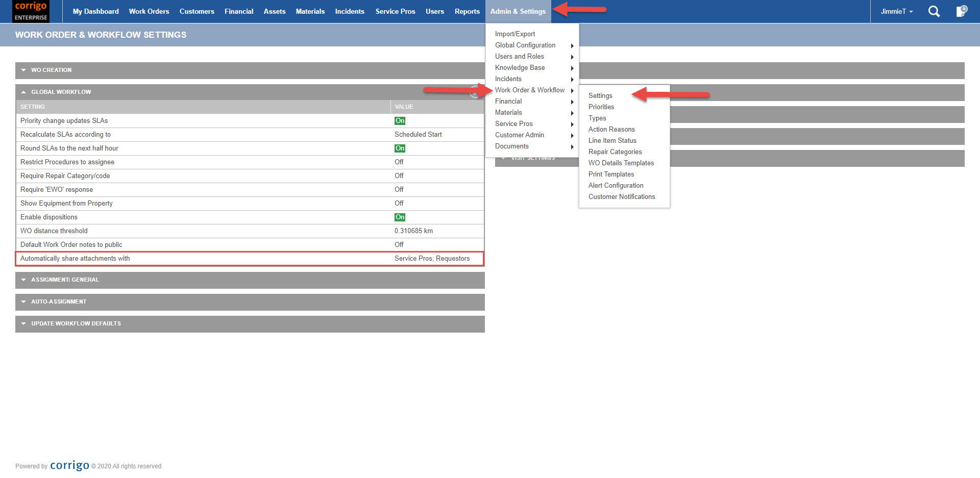Click Customer Notifications in the submenu

pos(622,196)
